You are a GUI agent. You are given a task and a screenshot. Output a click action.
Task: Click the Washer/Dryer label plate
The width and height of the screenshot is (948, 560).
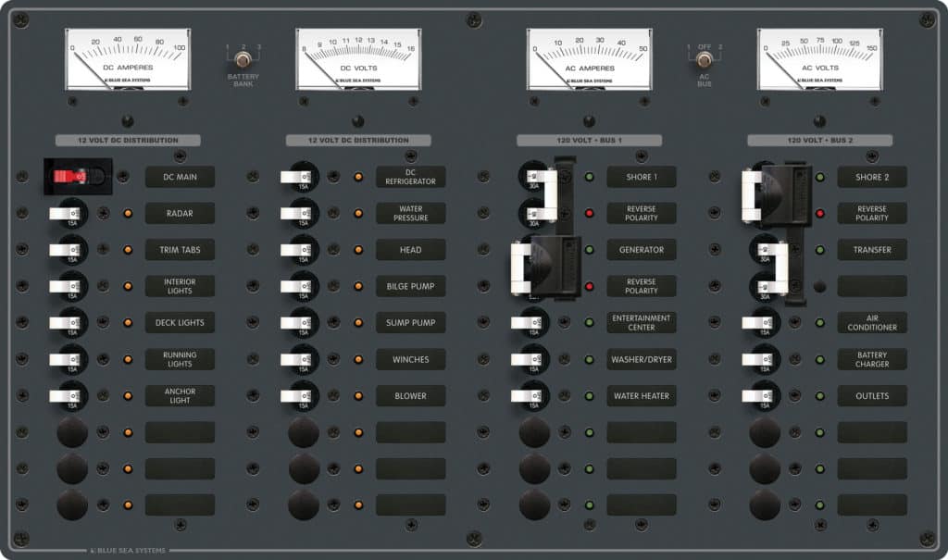[642, 359]
